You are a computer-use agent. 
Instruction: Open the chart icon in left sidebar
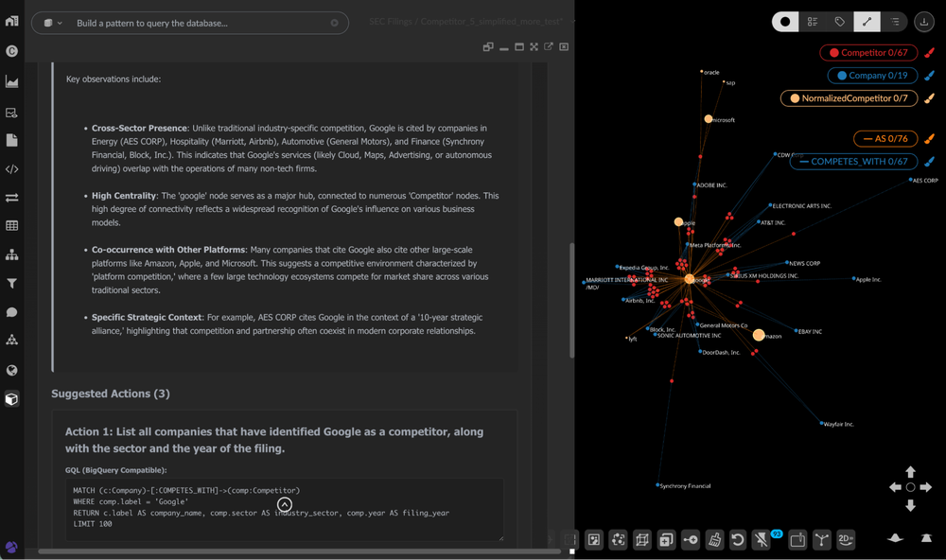(x=12, y=82)
